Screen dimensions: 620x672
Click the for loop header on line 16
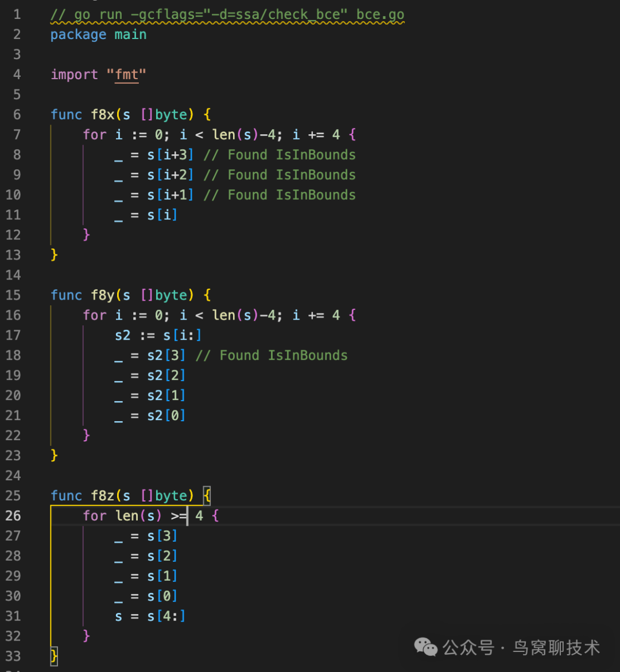pyautogui.click(x=219, y=315)
